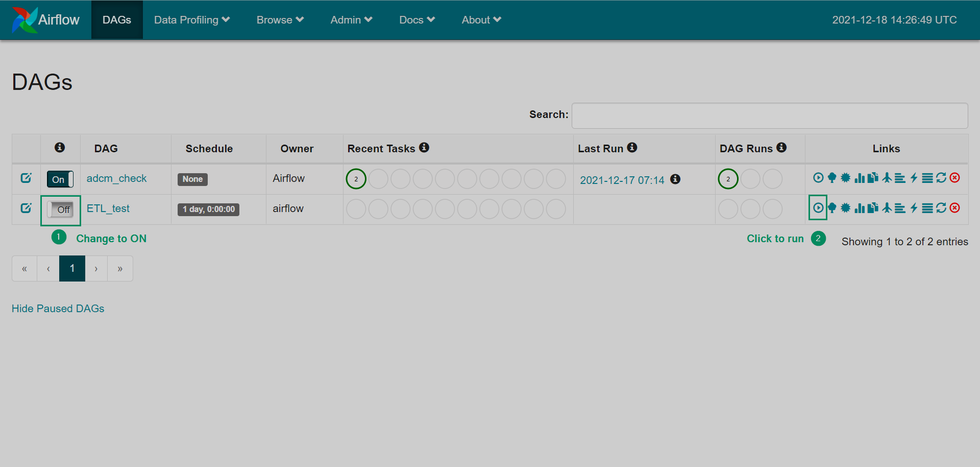The image size is (980, 467).
Task: Expand the Data Profiling menu
Action: (192, 20)
